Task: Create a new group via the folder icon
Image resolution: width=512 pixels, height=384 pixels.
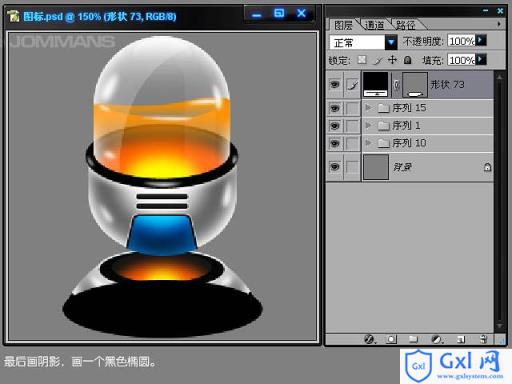Action: pyautogui.click(x=413, y=339)
